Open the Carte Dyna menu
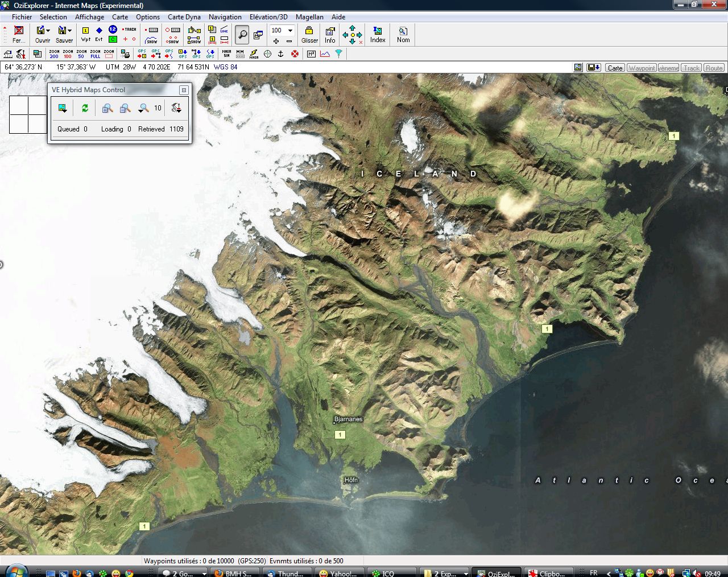Screen dimensions: 728x577 pos(184,17)
